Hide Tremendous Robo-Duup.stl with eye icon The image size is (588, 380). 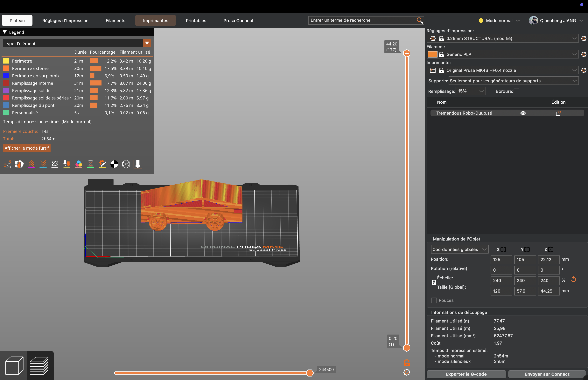(x=523, y=113)
